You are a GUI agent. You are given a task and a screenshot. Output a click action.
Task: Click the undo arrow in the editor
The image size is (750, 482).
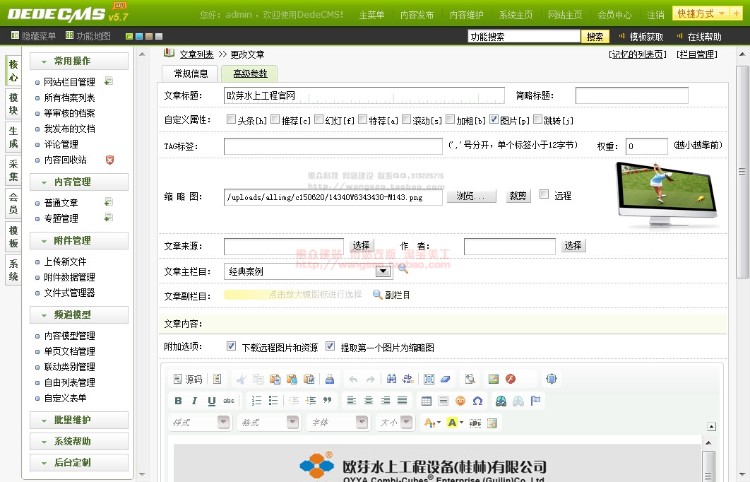[x=353, y=379]
